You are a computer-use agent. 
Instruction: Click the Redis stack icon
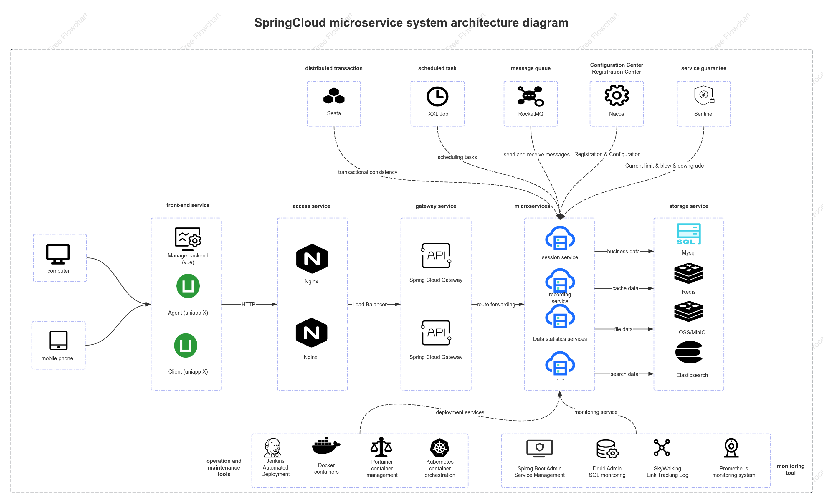[689, 273]
